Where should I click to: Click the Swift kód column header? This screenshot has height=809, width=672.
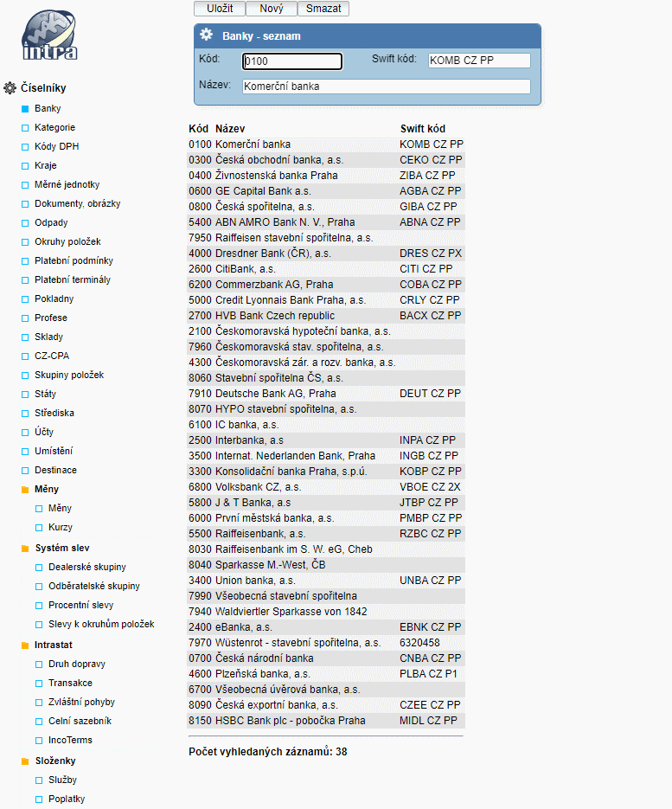tap(422, 129)
